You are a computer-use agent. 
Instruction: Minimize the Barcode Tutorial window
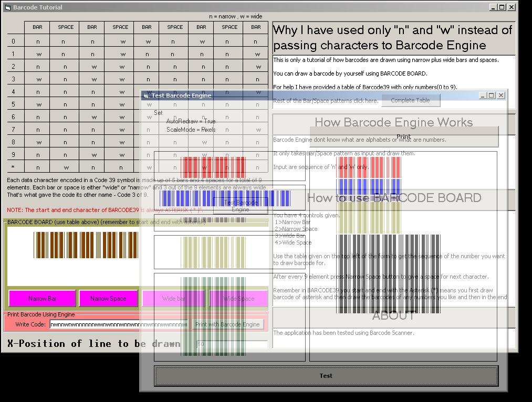[493, 7]
